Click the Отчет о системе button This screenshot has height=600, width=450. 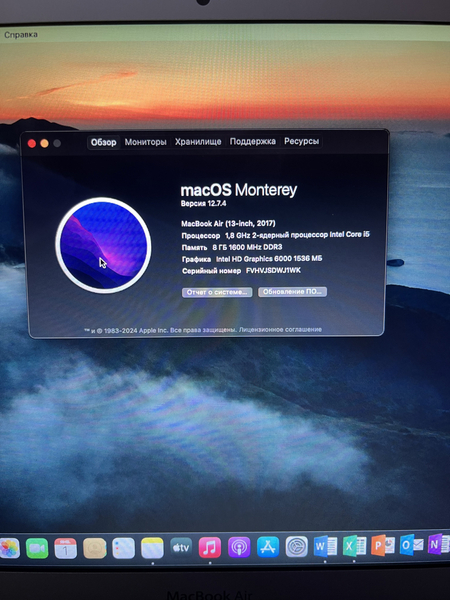[217, 292]
